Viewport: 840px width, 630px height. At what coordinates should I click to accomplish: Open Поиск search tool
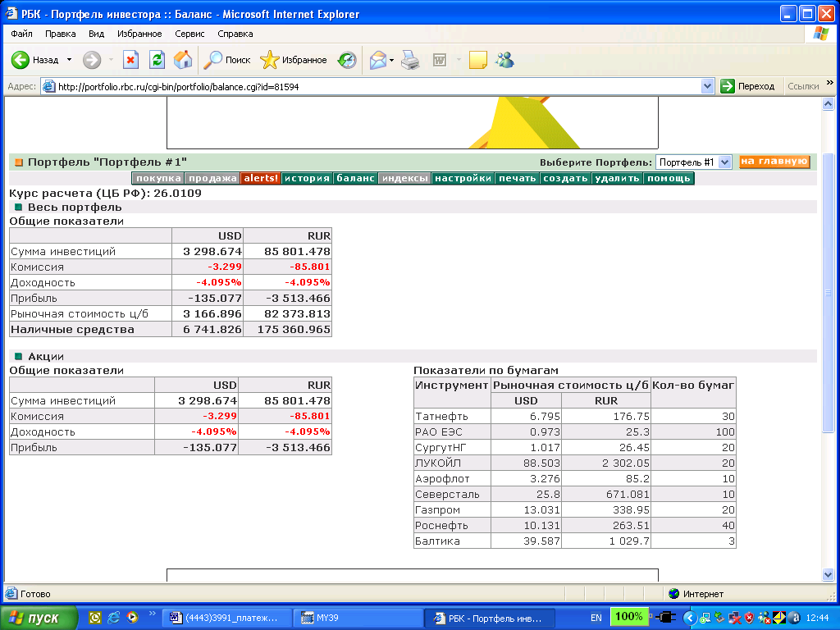click(x=227, y=60)
